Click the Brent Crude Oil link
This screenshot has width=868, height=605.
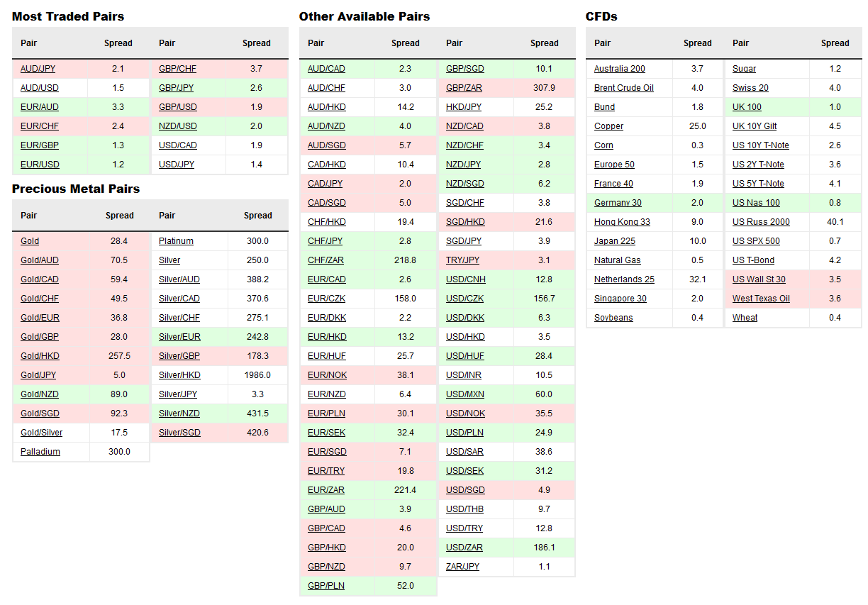point(624,88)
